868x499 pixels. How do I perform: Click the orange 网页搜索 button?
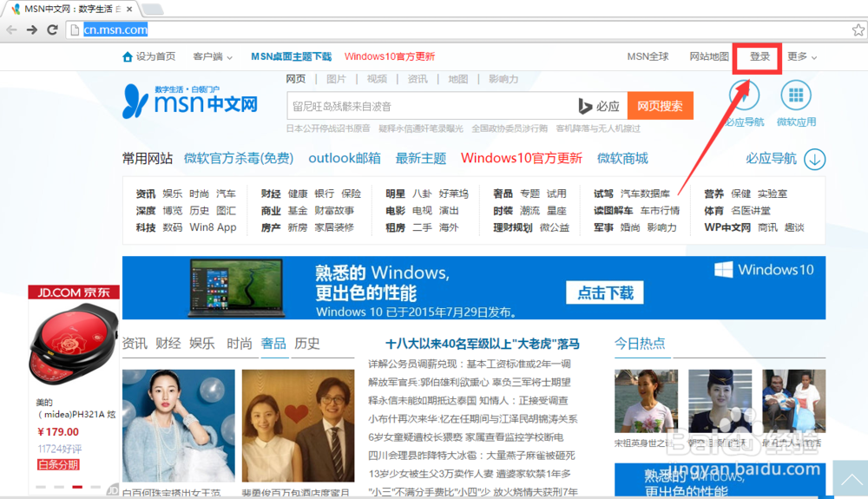[x=660, y=106]
